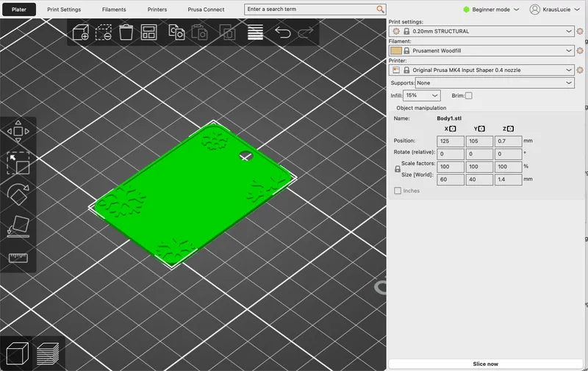Screen dimensions: 588x371
Task: Click the Arrange objects icon
Action: click(x=149, y=32)
